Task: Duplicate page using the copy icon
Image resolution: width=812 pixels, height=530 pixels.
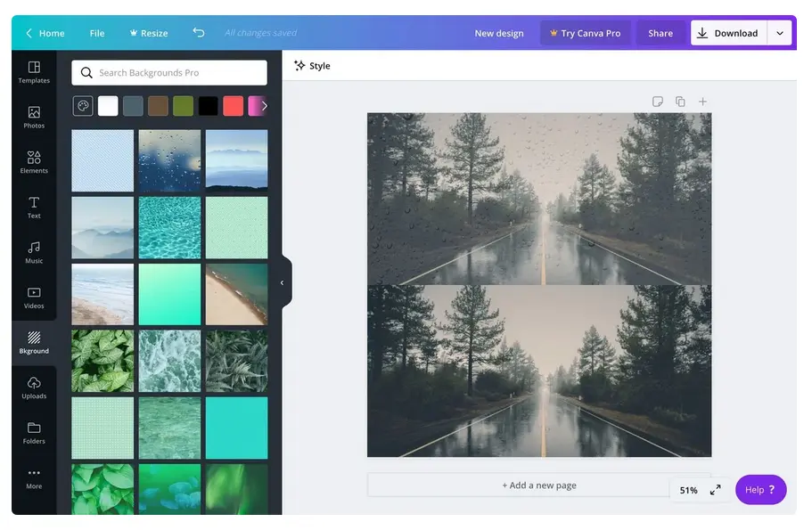Action: click(x=680, y=102)
